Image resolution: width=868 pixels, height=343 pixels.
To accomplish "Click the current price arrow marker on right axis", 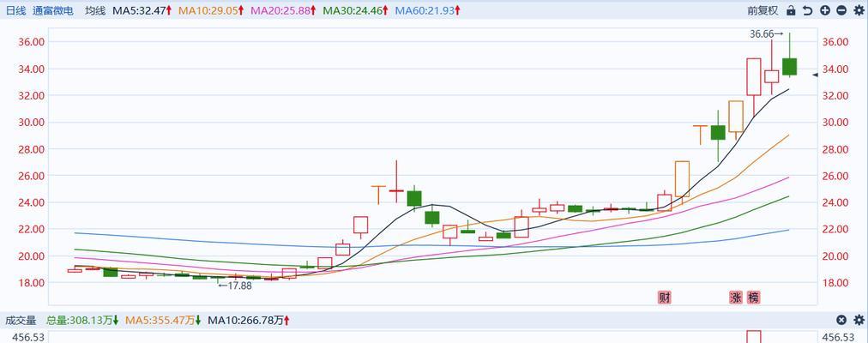I will point(816,75).
